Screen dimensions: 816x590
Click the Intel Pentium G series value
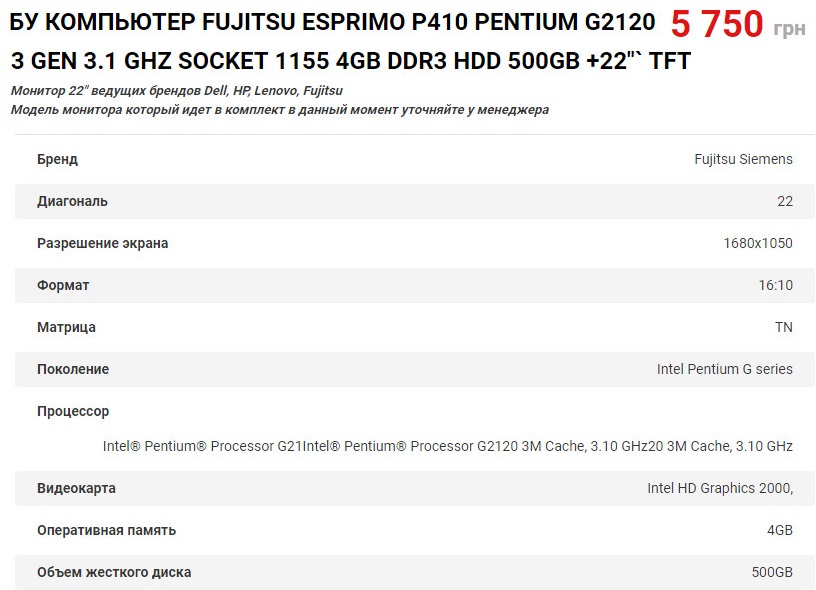tap(724, 369)
